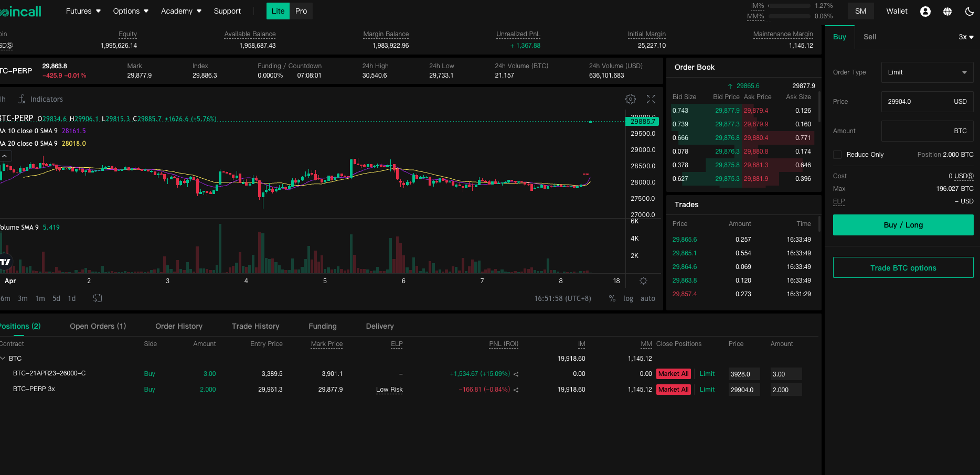Open the Support menu item
Viewport: 980px width, 475px height.
tap(227, 11)
